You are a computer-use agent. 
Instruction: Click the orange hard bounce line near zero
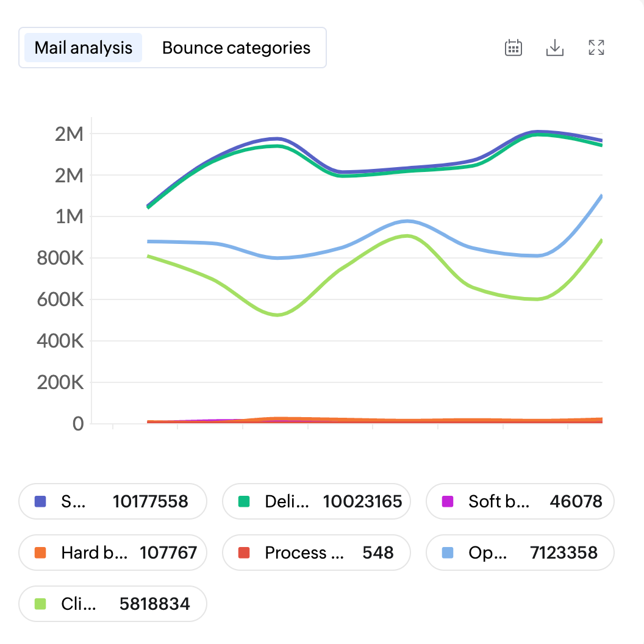(x=277, y=419)
